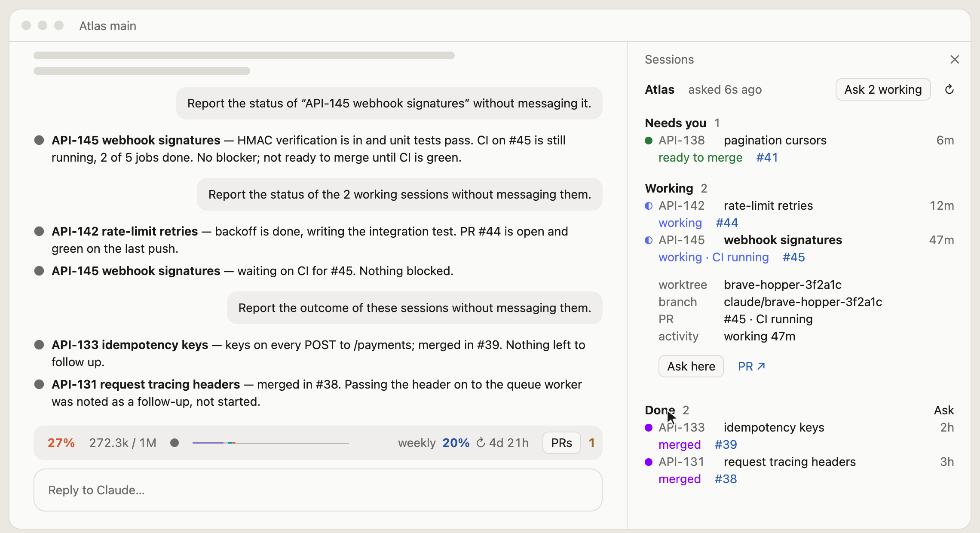This screenshot has width=980, height=533.
Task: Click the PRs button in status bar
Action: (561, 443)
